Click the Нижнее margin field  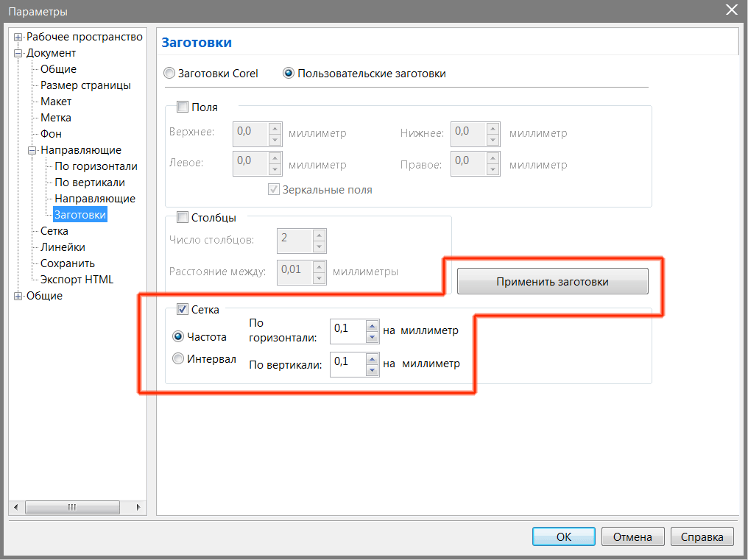point(469,134)
